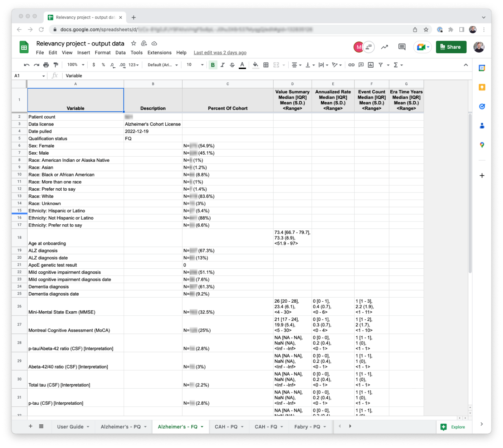Click the insert link icon
The width and height of the screenshot is (503, 448).
[351, 65]
